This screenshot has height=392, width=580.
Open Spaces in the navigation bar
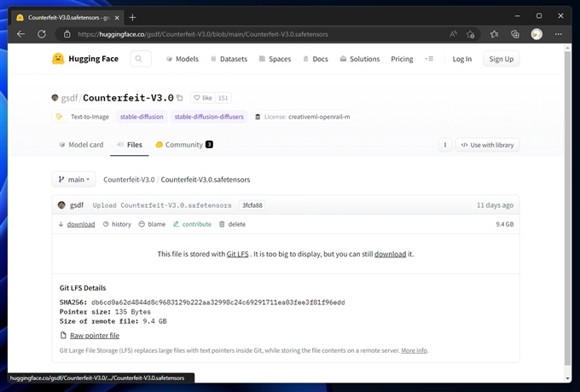(275, 59)
